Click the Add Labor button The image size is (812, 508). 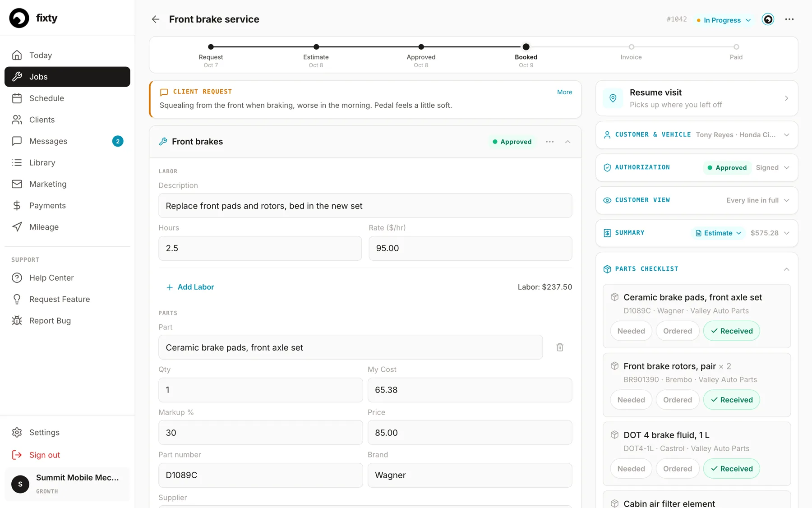(190, 287)
